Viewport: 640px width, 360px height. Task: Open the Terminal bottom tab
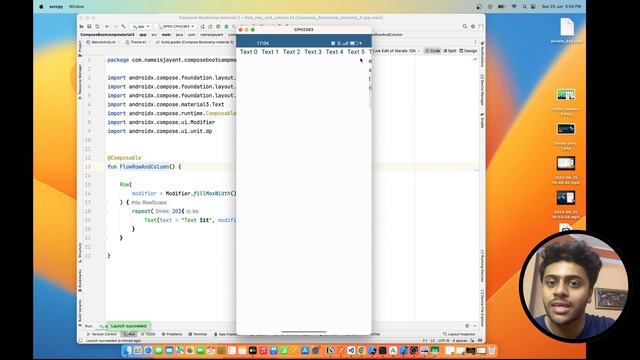pyautogui.click(x=198, y=334)
